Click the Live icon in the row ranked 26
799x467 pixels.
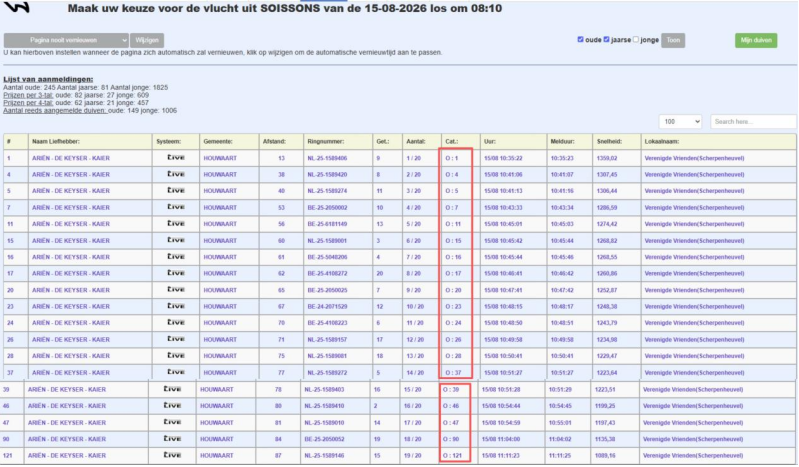176,339
